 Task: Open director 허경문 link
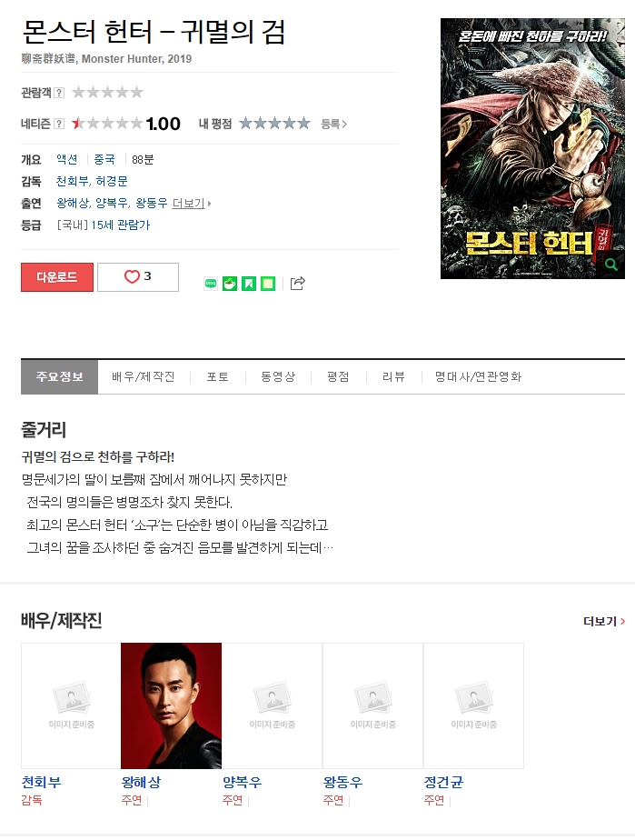point(112,181)
